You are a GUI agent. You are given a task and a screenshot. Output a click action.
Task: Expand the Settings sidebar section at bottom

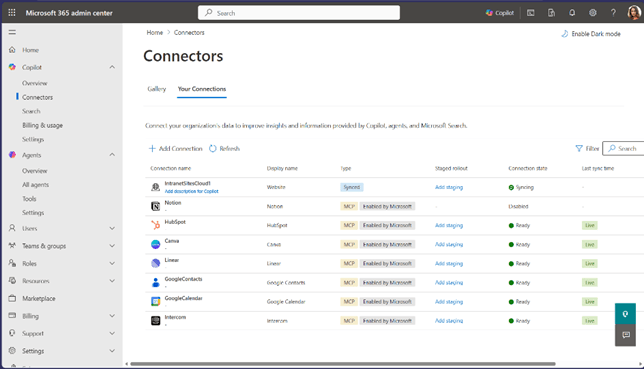click(112, 351)
